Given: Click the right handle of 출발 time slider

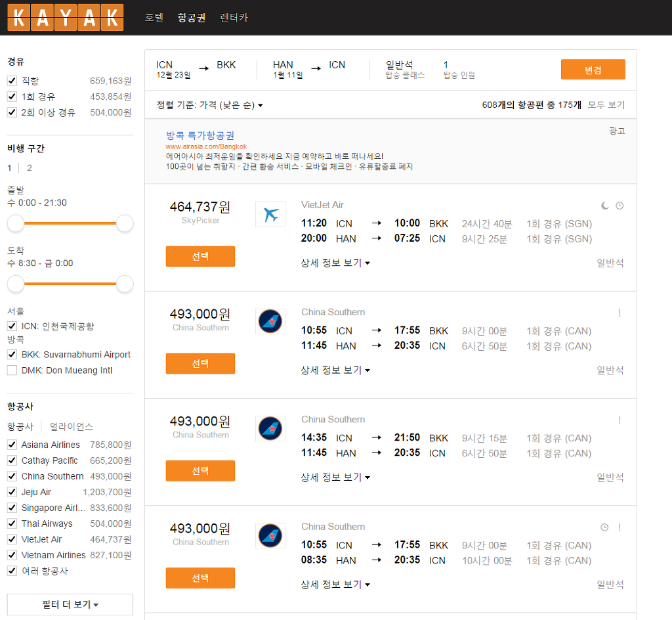Looking at the screenshot, I should [125, 223].
